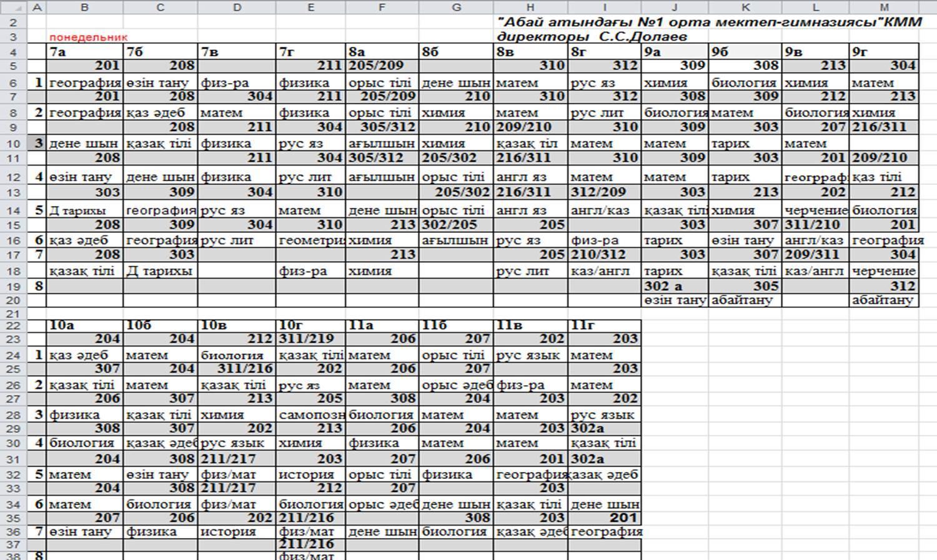The height and width of the screenshot is (560, 937).
Task: Click 'Д тарихы' cell in 7б column
Action: (x=161, y=271)
